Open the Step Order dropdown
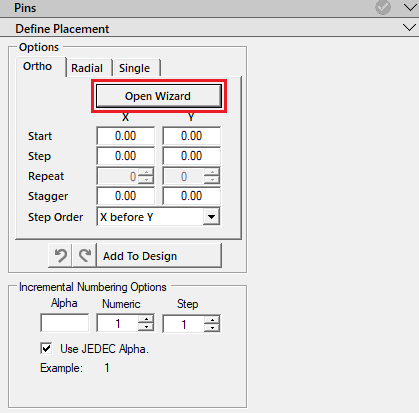The width and height of the screenshot is (419, 413). pyautogui.click(x=211, y=217)
